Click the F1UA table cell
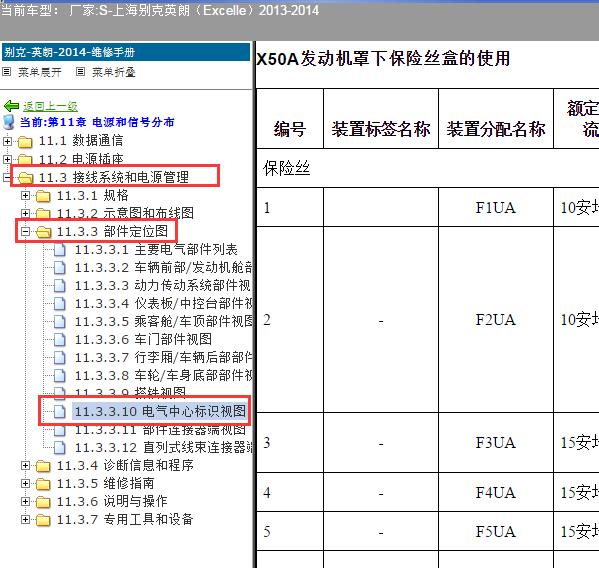599x568 pixels. click(496, 207)
